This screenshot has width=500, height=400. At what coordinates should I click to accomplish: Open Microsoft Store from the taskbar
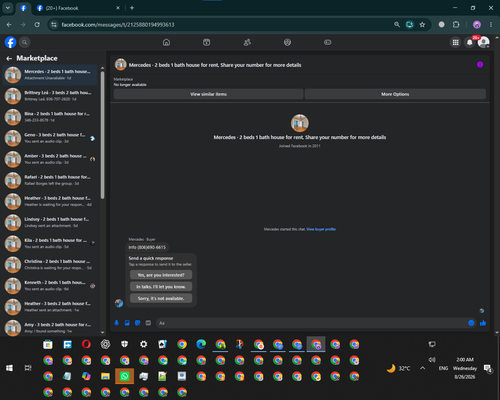tap(48, 344)
